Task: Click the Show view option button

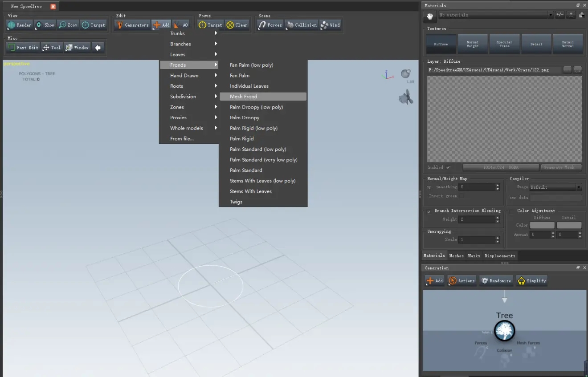Action: (45, 25)
